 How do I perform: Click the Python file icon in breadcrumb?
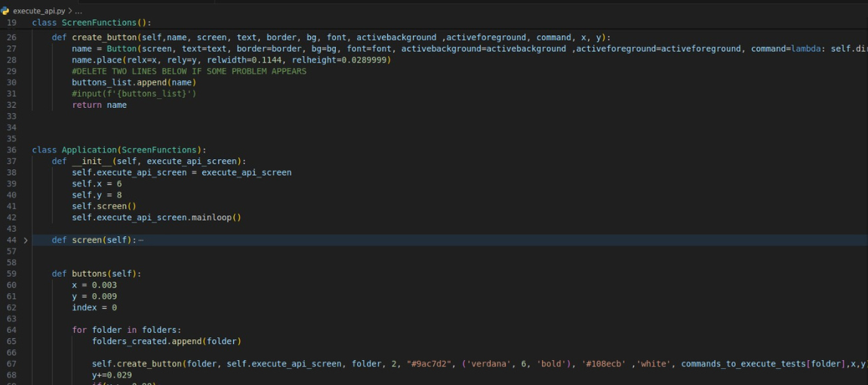[x=6, y=11]
